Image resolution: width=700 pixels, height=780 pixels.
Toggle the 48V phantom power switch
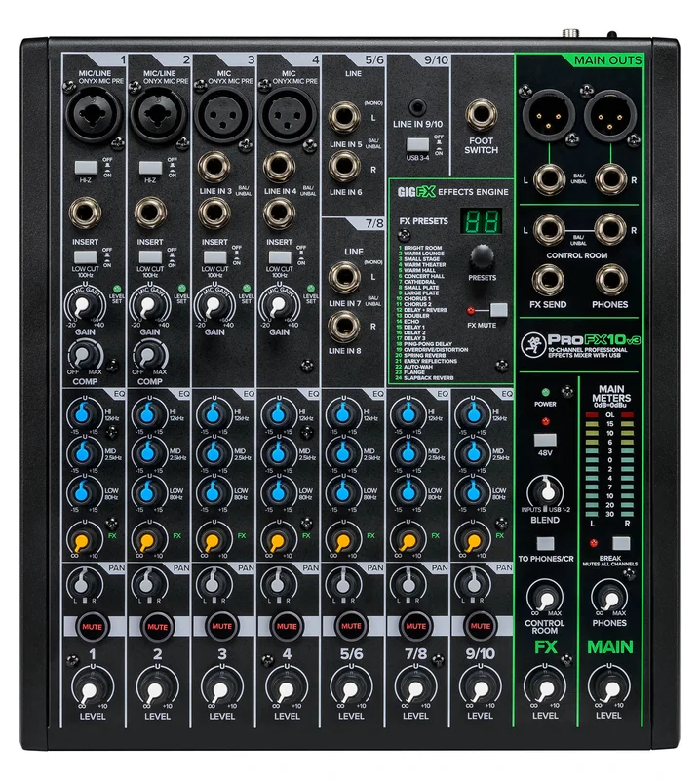pos(545,440)
